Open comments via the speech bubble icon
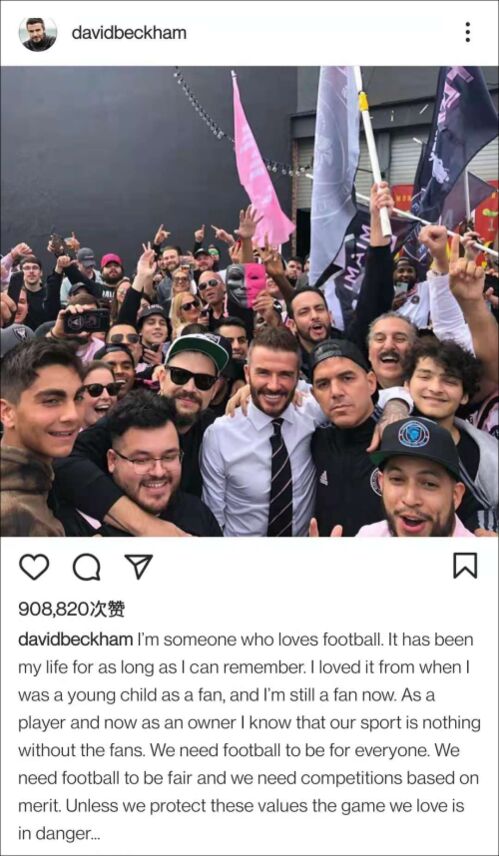 point(87,567)
